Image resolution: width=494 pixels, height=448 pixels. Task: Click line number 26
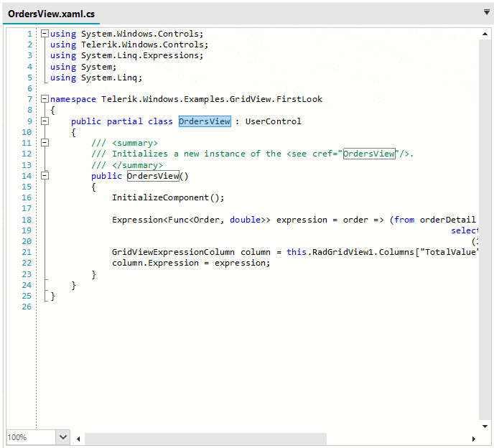[x=27, y=307]
